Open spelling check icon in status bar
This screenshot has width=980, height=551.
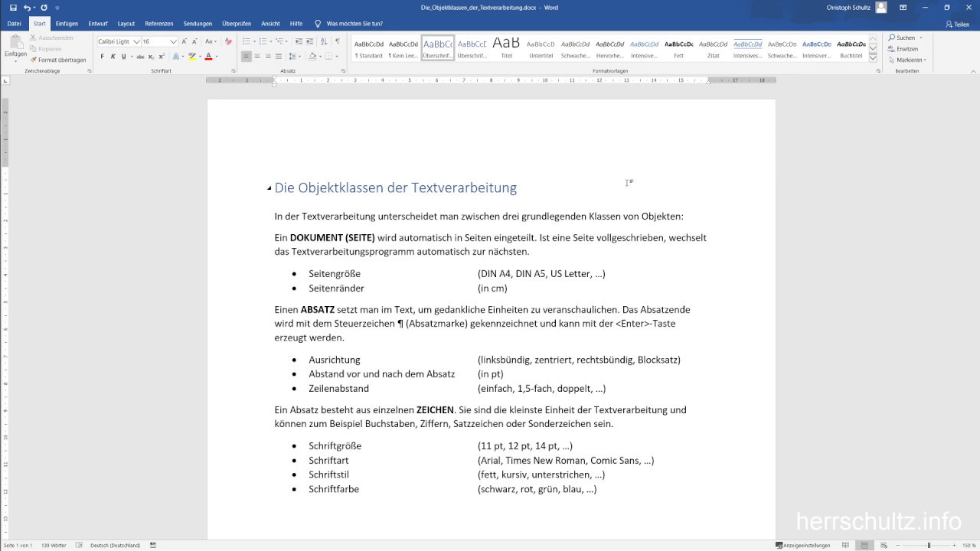pyautogui.click(x=79, y=545)
